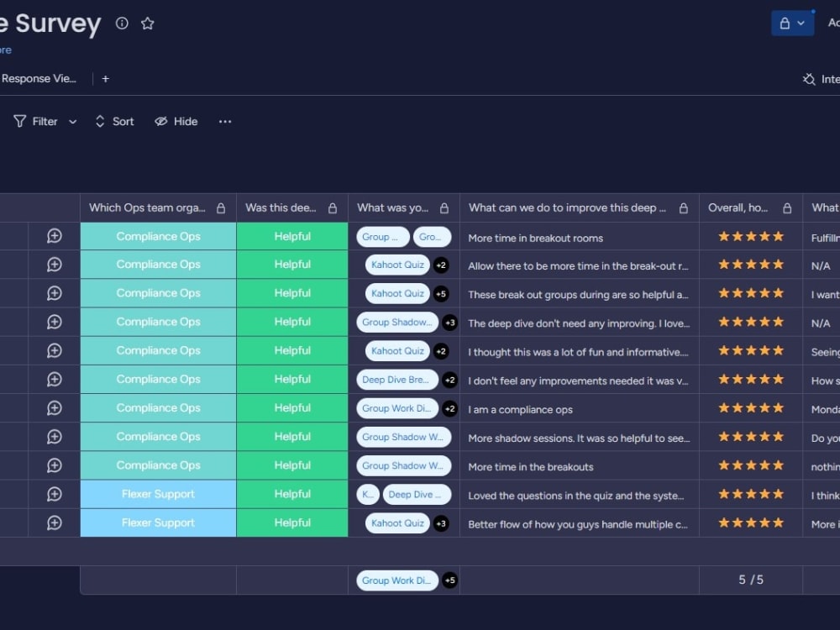840x630 pixels.
Task: Click +5 tag counter in 'These break out groups' row
Action: point(441,293)
